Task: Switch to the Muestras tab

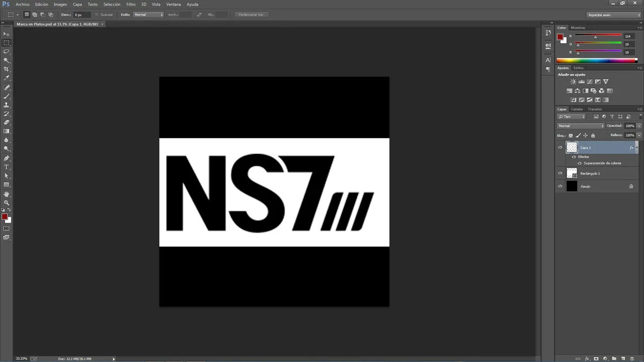Action: [x=578, y=28]
